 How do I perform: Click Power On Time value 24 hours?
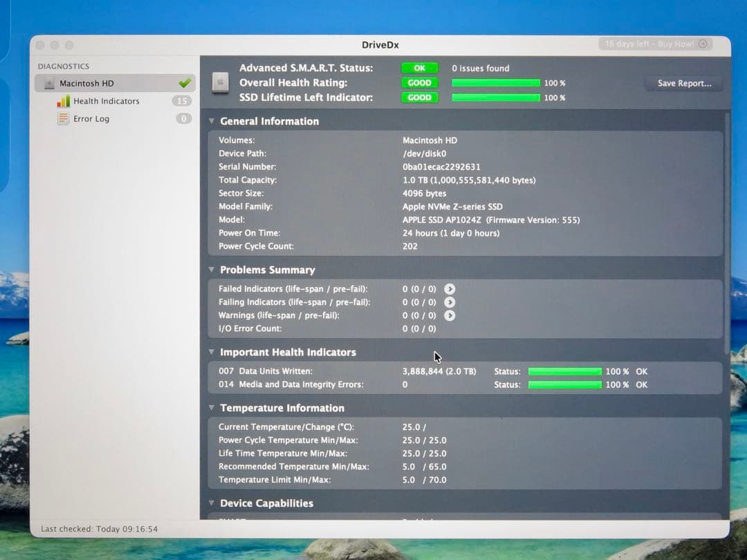point(451,234)
